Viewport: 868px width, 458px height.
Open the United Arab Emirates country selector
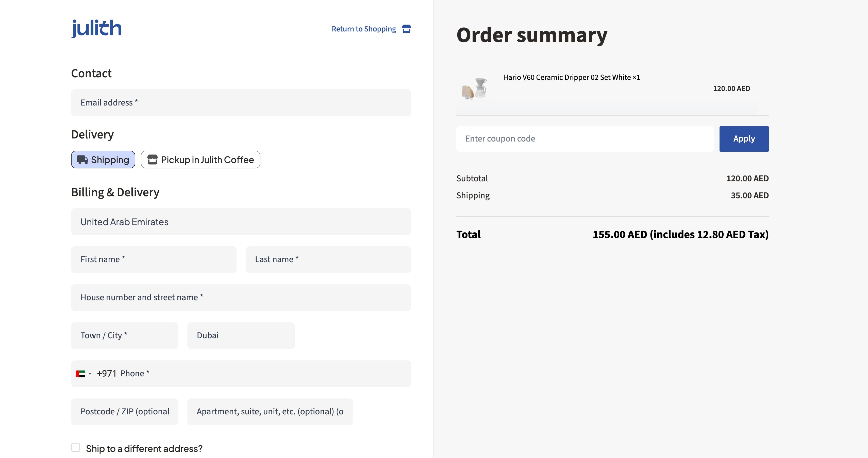click(241, 222)
